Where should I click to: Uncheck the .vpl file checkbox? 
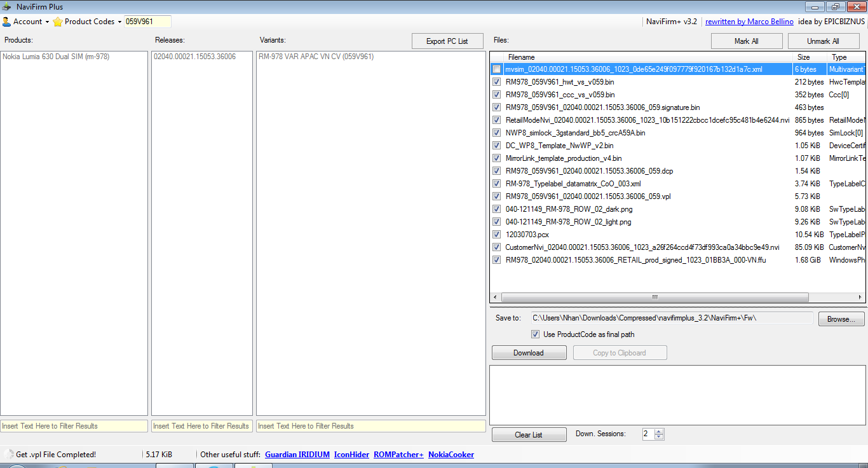[496, 196]
